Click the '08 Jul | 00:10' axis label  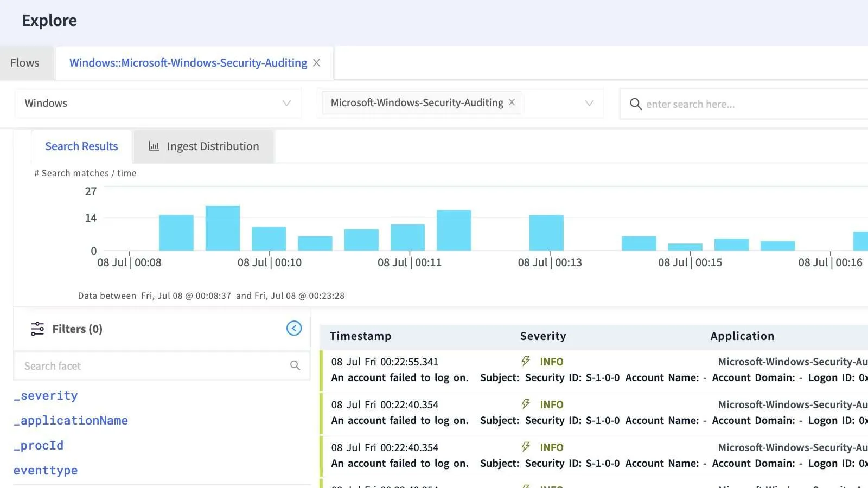coord(270,262)
